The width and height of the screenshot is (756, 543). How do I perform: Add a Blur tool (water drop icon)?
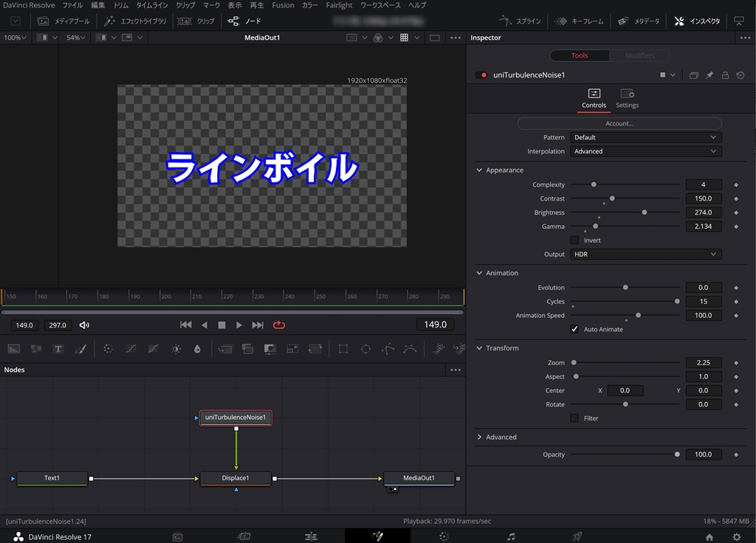197,349
